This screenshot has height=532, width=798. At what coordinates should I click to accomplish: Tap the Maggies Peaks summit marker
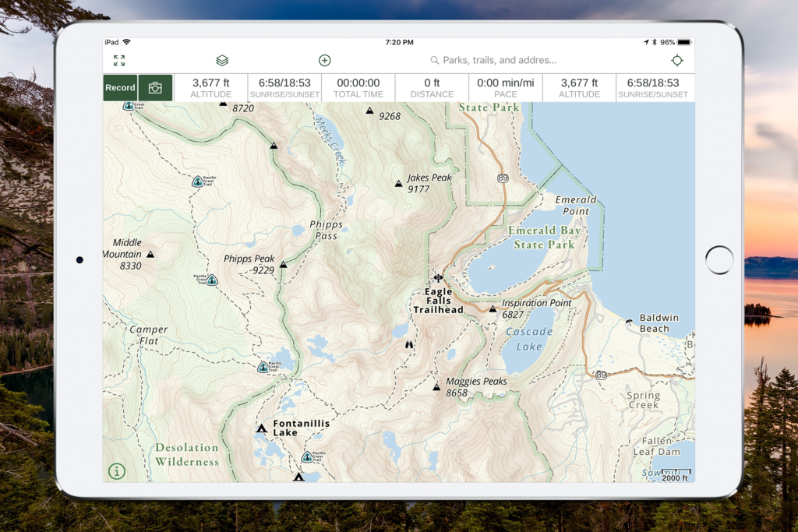[x=436, y=387]
